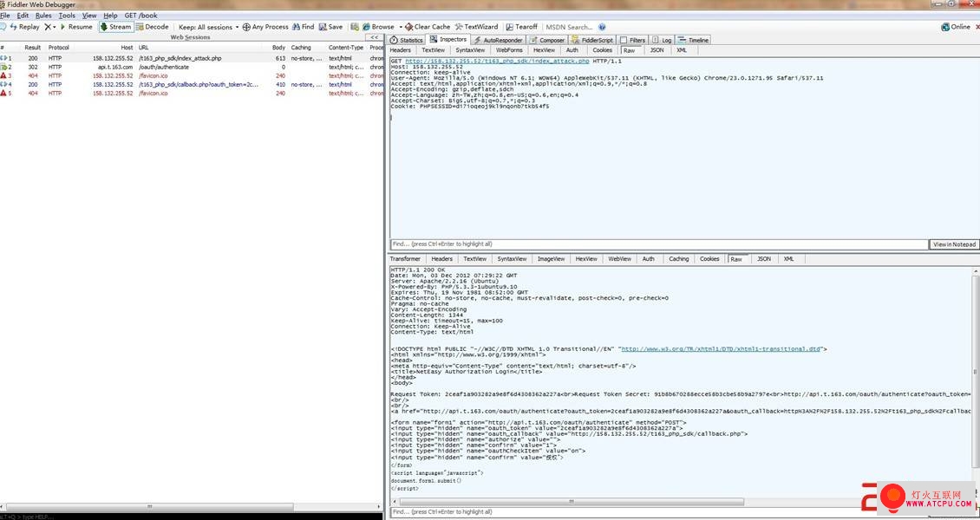This screenshot has height=520, width=980.
Task: Open the File menu
Action: 5,15
